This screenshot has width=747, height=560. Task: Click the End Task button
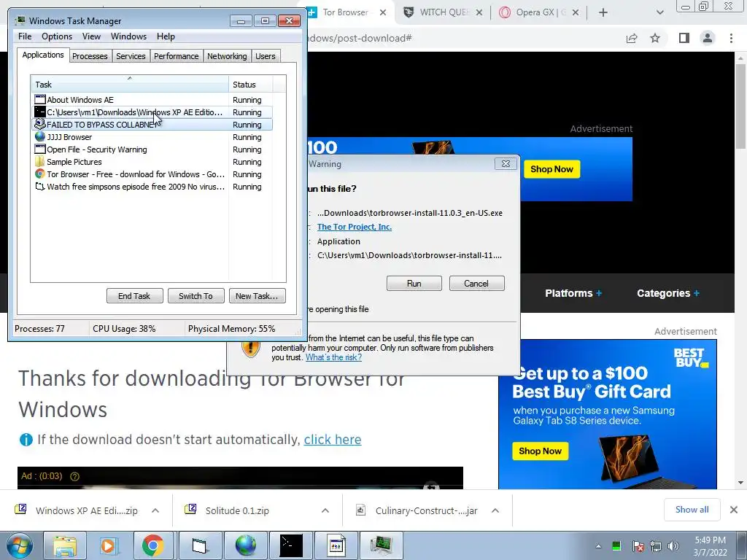134,296
